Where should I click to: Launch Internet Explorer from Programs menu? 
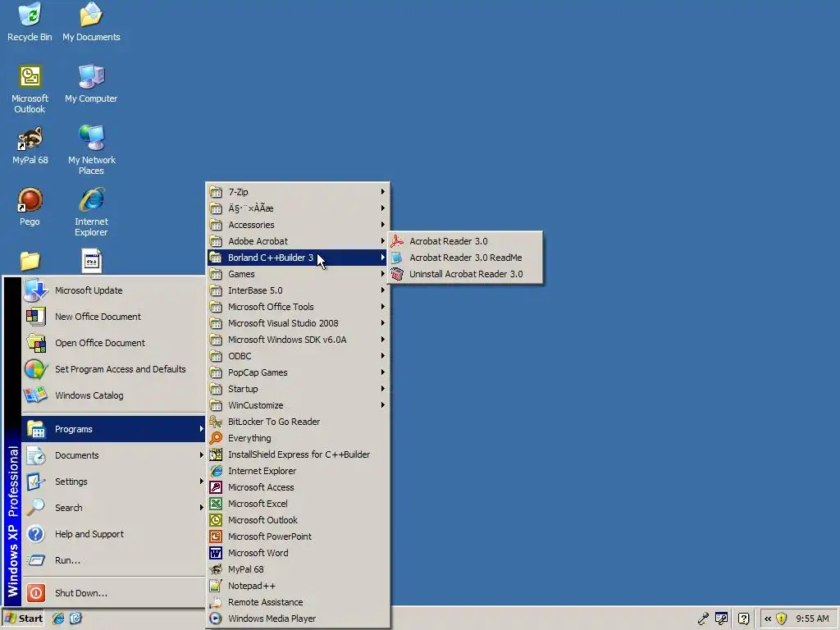click(x=298, y=471)
